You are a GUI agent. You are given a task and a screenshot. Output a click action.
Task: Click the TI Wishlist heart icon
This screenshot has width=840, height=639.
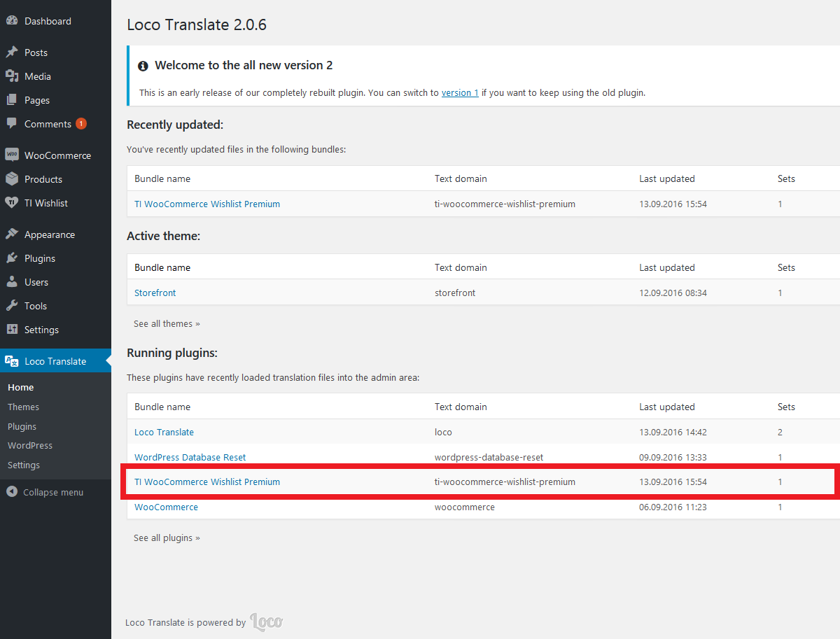click(12, 203)
